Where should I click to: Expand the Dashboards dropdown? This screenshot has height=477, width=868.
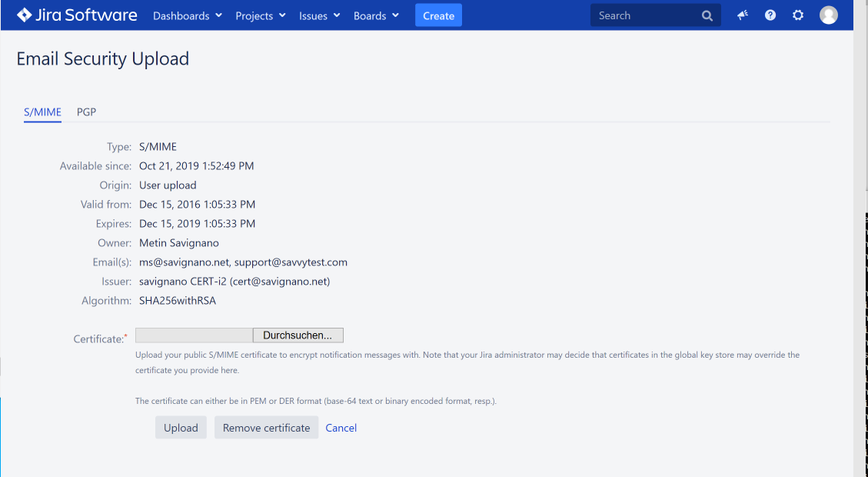(188, 15)
